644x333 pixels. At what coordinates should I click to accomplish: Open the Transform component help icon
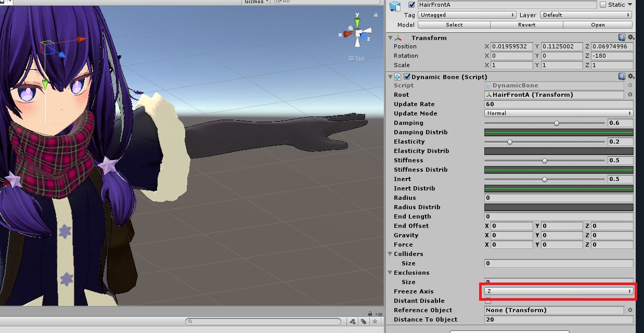point(621,38)
